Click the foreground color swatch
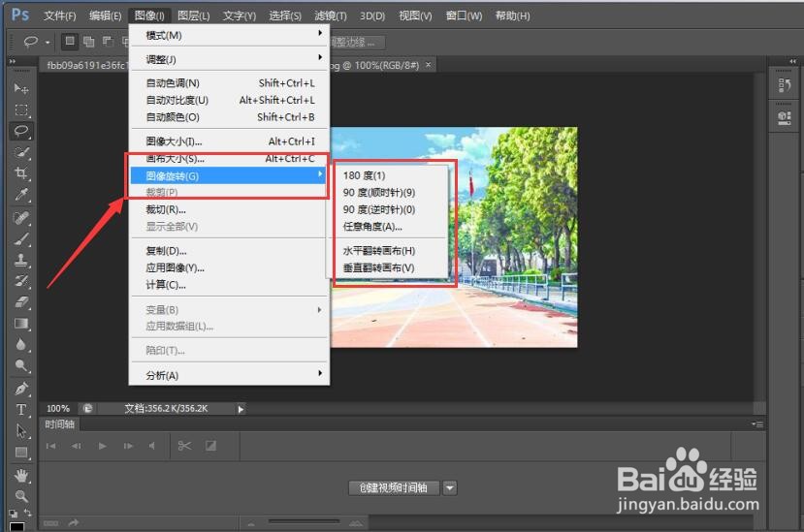 (16, 526)
